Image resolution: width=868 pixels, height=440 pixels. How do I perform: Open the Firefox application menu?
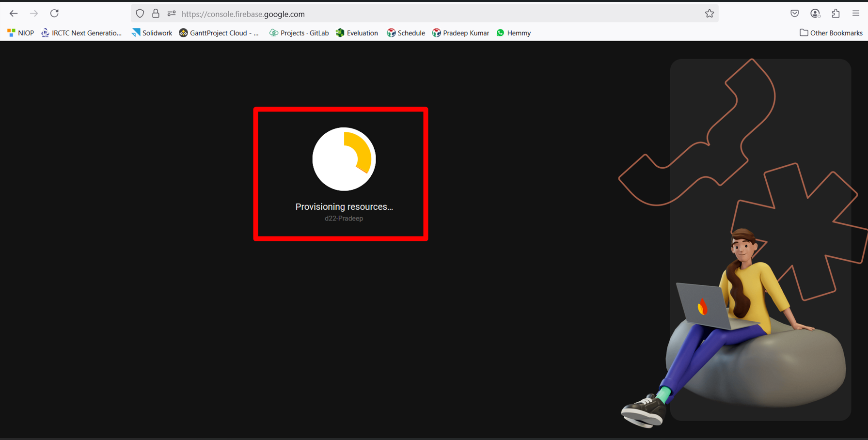[856, 14]
